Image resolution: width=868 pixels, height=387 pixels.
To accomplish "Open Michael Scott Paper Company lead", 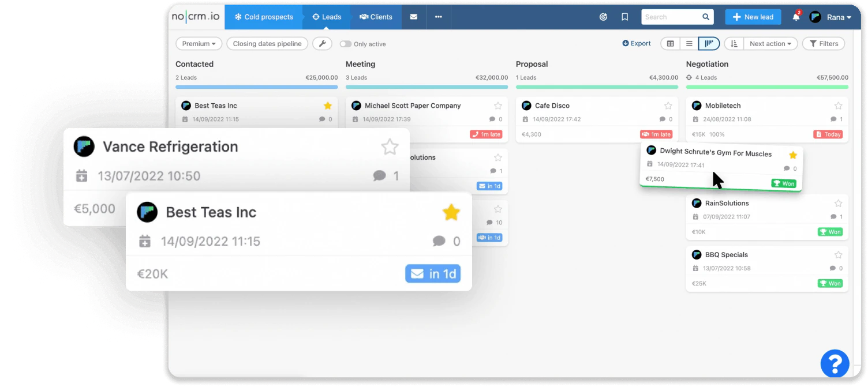I will 413,106.
